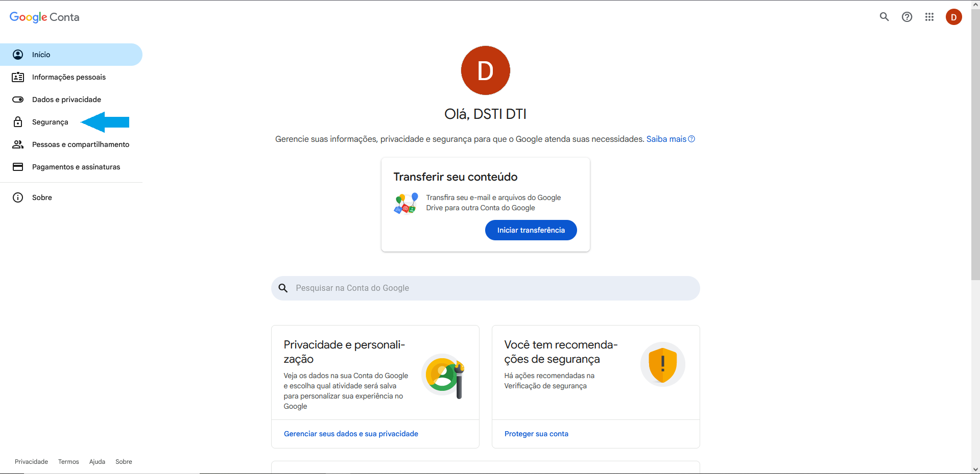Focus the Pesquisar na Conta do Google field
Image resolution: width=980 pixels, height=474 pixels.
click(485, 288)
